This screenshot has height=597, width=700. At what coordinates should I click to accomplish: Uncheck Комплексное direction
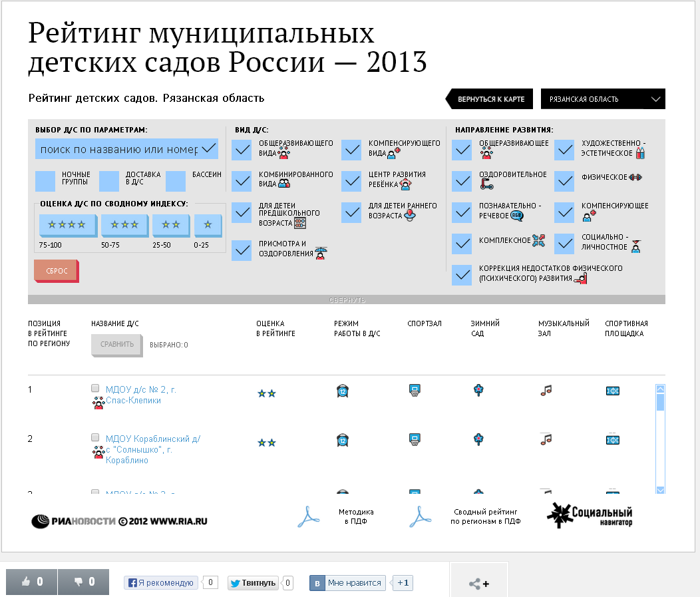coord(462,244)
